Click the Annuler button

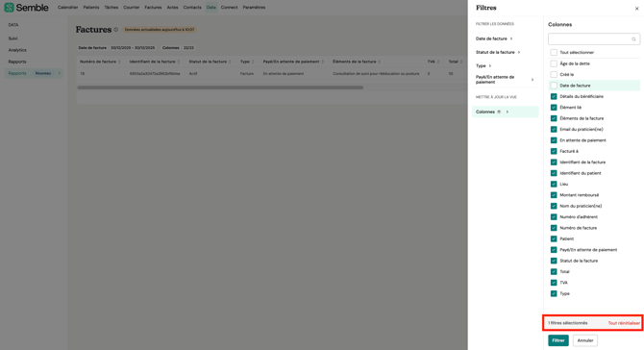click(x=585, y=340)
